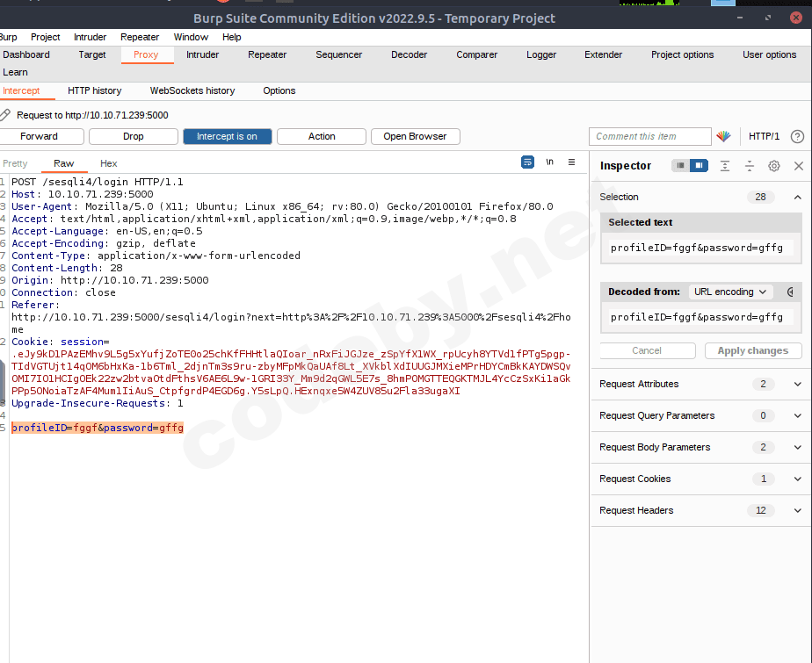The height and width of the screenshot is (663, 812).
Task: Open the message editor hamburger menu
Action: tap(571, 162)
